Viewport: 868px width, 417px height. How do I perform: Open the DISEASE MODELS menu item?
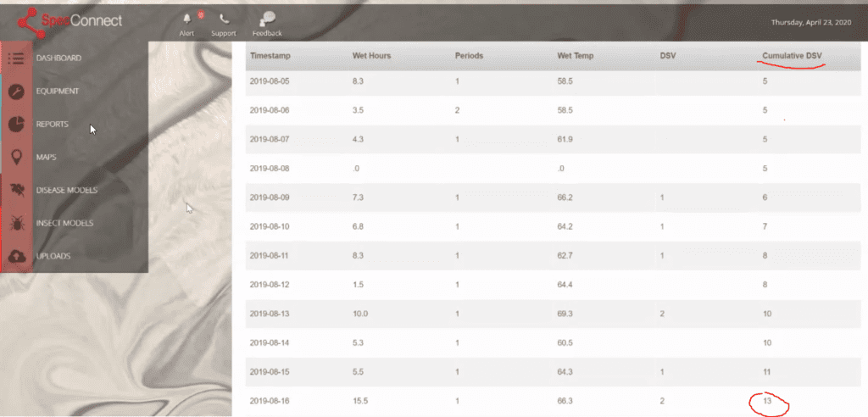[66, 190]
